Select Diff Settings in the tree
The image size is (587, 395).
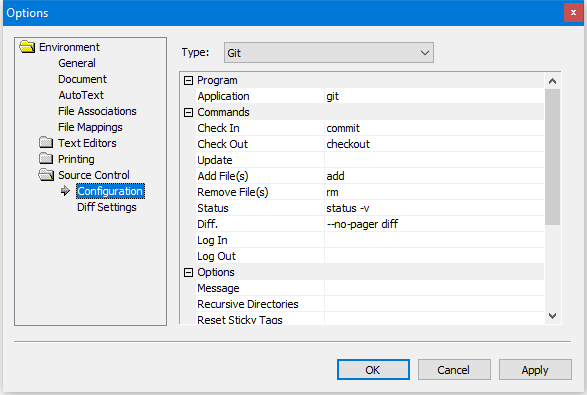(x=107, y=207)
